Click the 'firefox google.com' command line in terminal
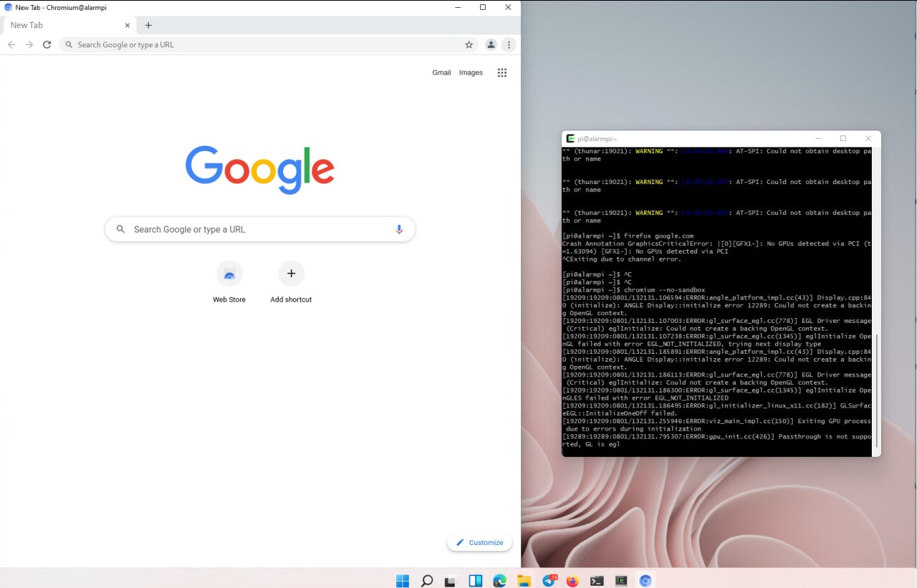 click(628, 236)
